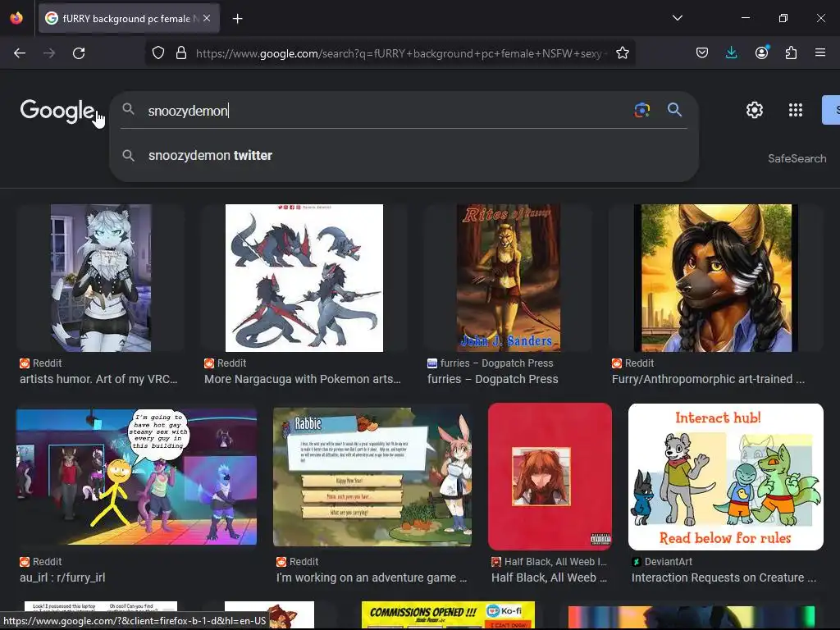Click Reddit source above artists humor result

(41, 363)
